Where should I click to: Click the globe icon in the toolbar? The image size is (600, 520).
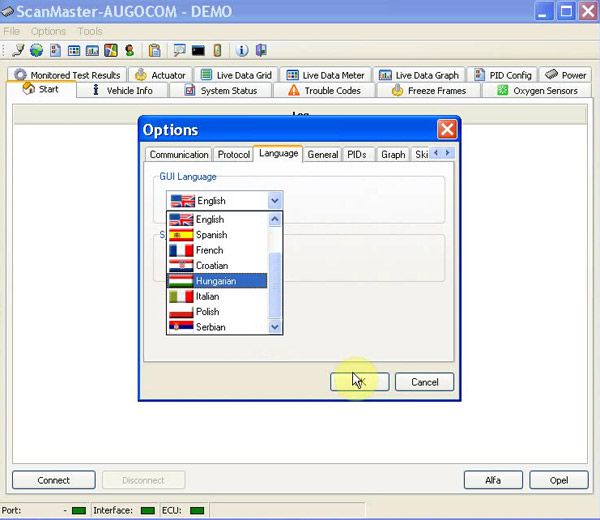click(x=37, y=50)
